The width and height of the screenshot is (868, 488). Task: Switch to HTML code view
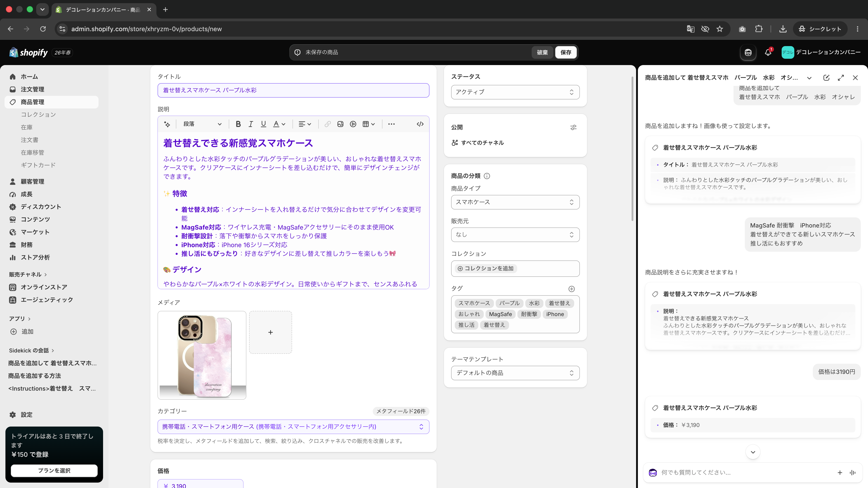point(420,124)
